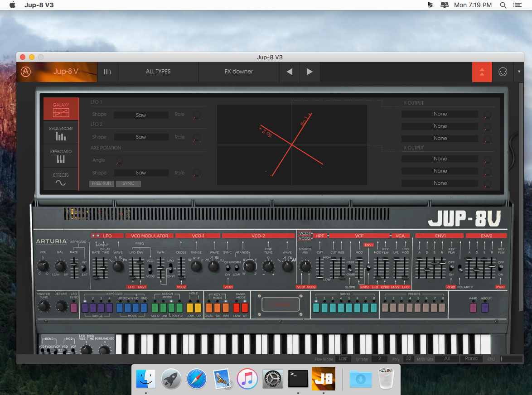
Task: Click the VOL knob
Action: click(x=43, y=266)
